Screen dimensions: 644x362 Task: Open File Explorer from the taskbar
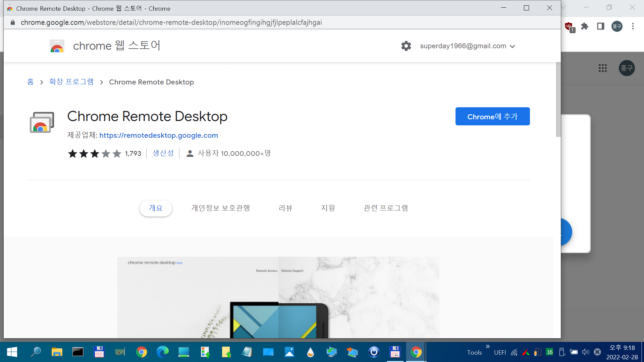point(57,352)
